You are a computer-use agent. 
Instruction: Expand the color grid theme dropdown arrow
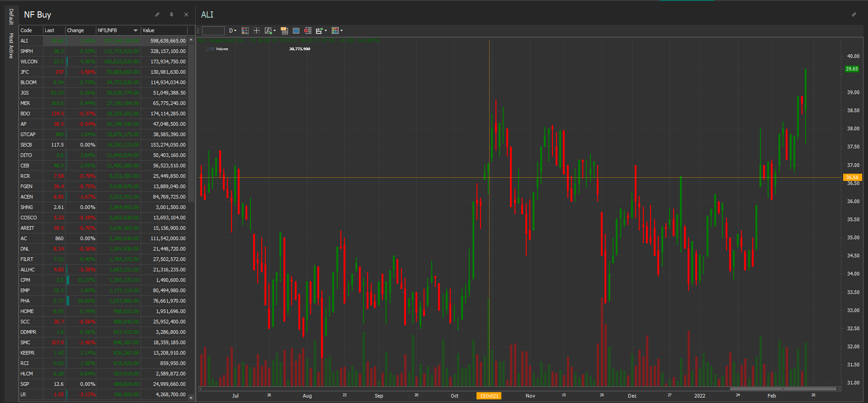[341, 31]
